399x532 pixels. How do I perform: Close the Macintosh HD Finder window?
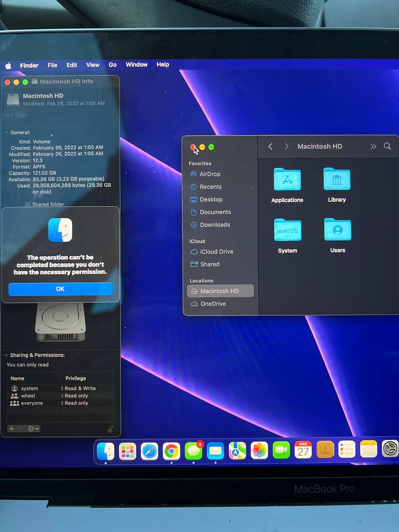193,147
